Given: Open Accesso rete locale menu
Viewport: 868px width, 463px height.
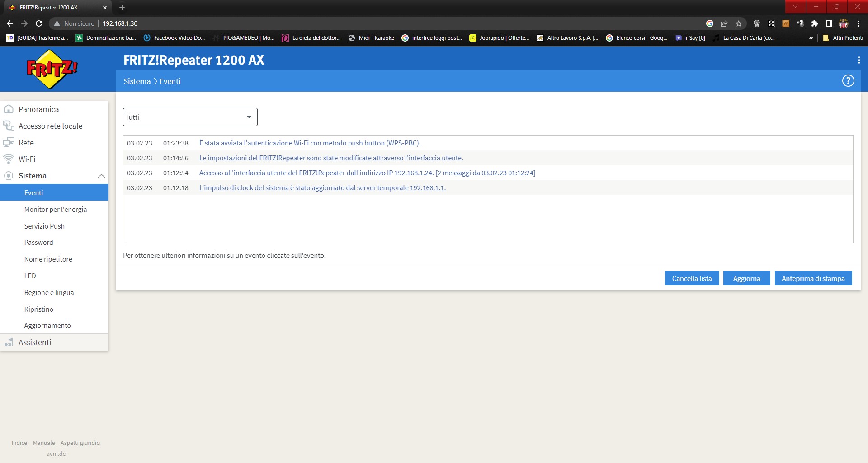Looking at the screenshot, I should click(x=50, y=126).
